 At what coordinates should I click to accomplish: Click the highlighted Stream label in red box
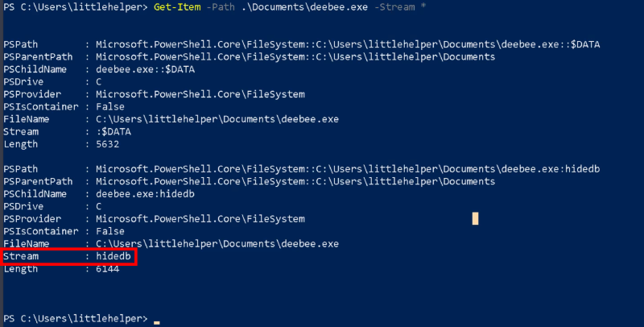20,255
